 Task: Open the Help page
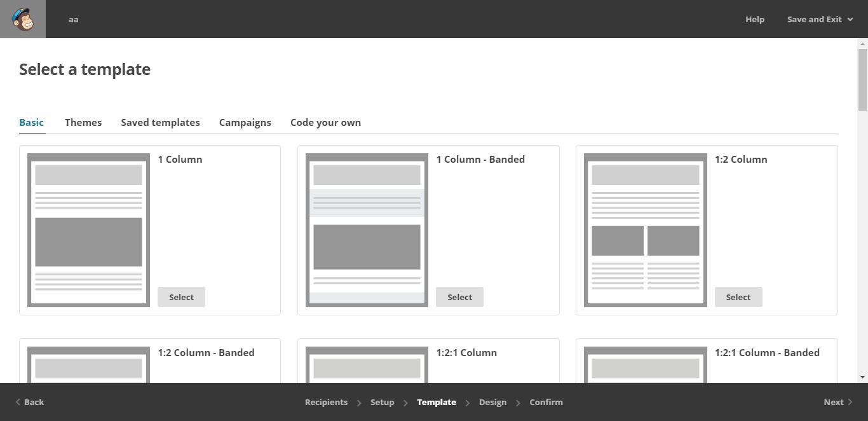755,19
